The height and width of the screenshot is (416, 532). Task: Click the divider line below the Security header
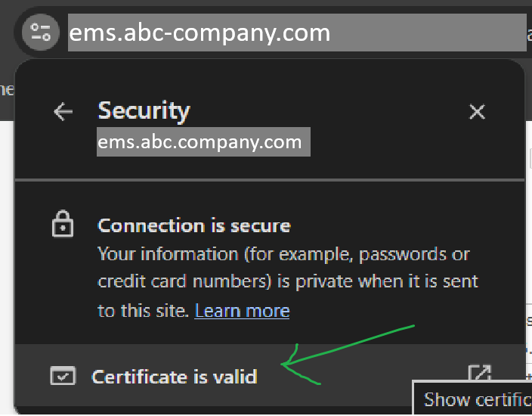269,180
